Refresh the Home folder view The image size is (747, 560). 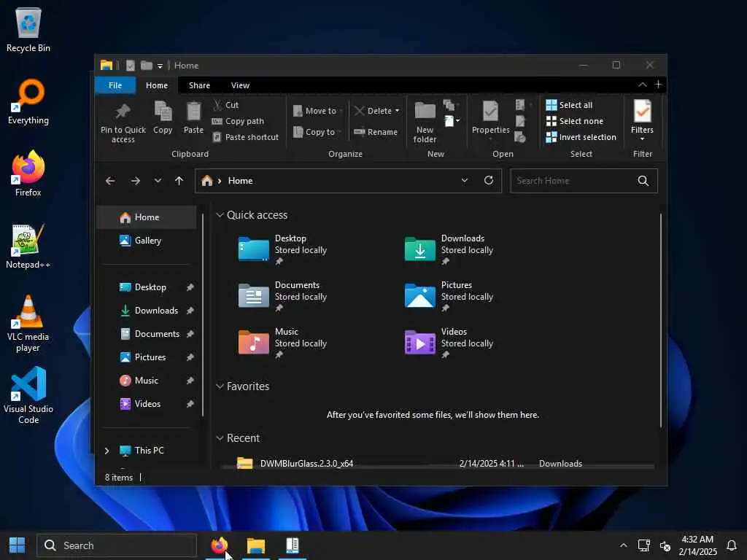point(489,181)
